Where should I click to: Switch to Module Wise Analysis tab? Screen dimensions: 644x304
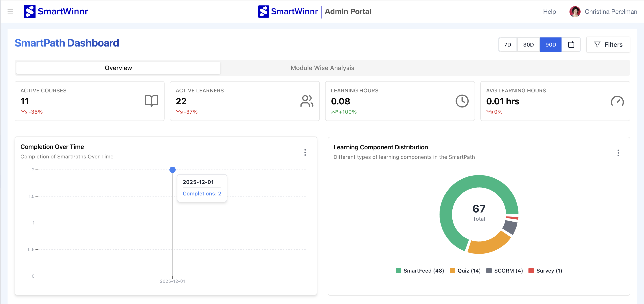[322, 68]
